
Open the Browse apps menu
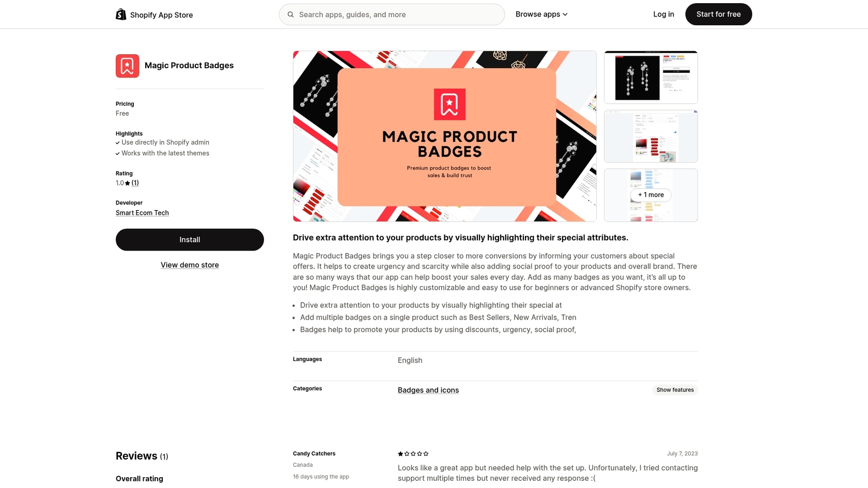click(x=538, y=14)
